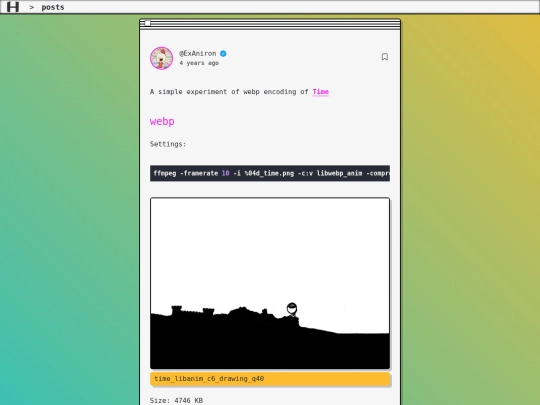Viewport: 540px width, 405px height.
Task: Open the H home logo
Action: (x=13, y=7)
